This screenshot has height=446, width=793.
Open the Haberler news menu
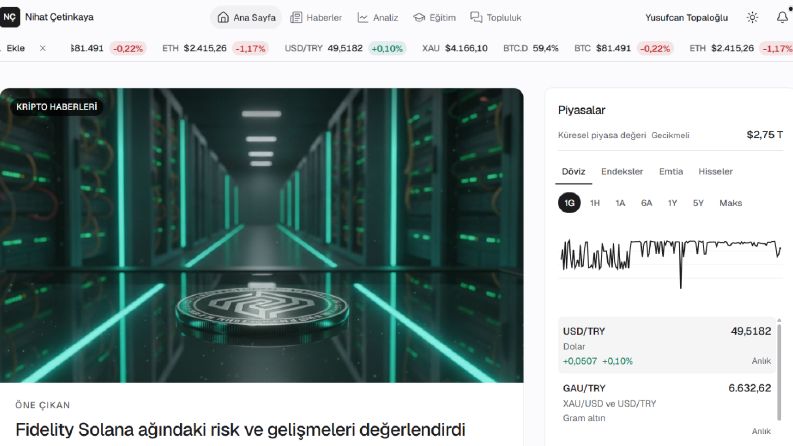(316, 18)
